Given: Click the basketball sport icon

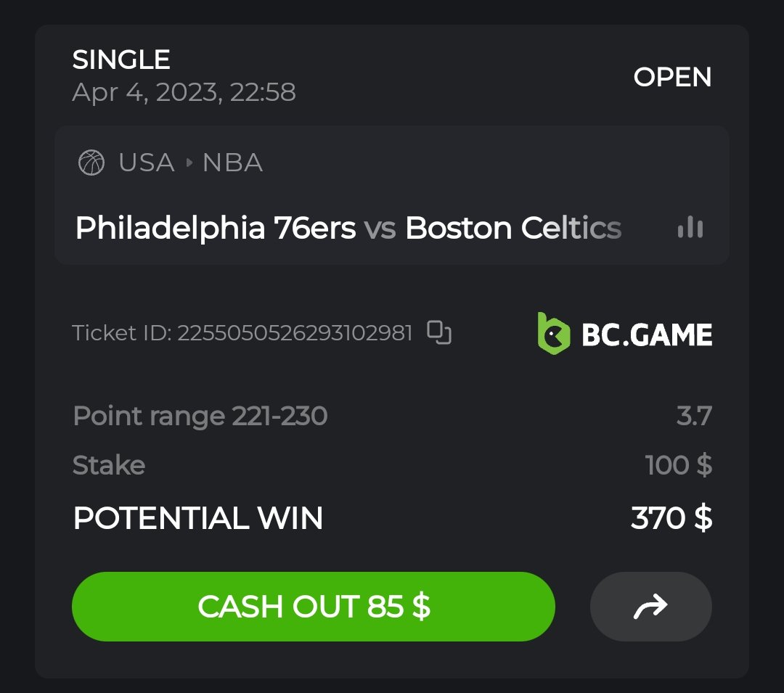Looking at the screenshot, I should (x=91, y=163).
